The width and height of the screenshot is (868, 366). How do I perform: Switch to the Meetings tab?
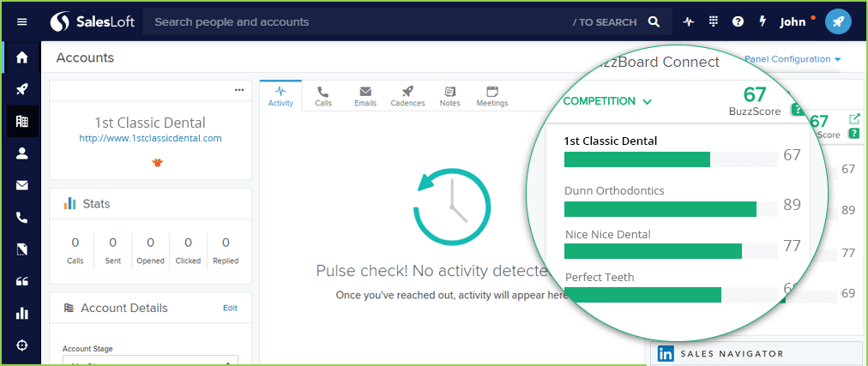click(x=492, y=96)
